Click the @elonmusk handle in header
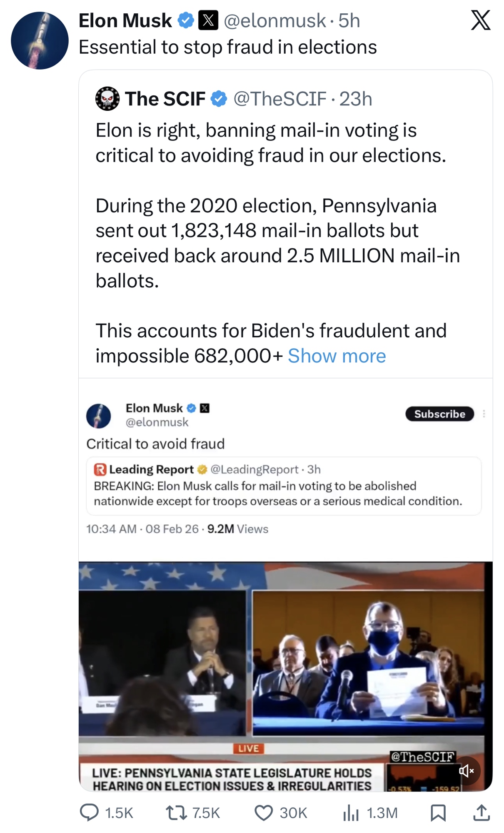The height and width of the screenshot is (833, 504). coord(275,20)
